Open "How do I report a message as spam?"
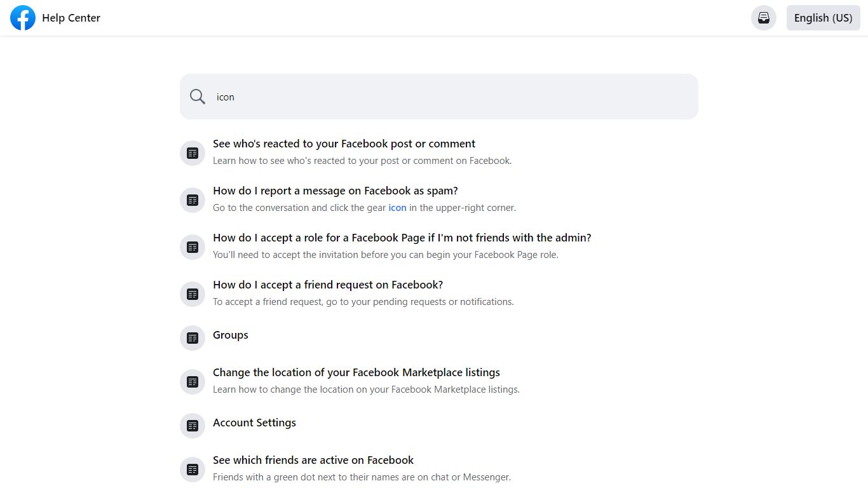This screenshot has width=868, height=488. click(336, 191)
